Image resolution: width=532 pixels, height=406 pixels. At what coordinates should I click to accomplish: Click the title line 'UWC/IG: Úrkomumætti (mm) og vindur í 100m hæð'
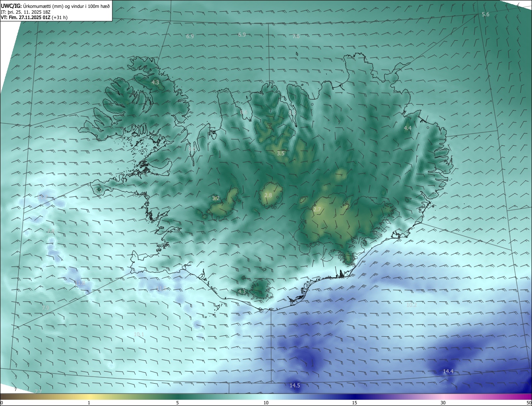[55, 6]
